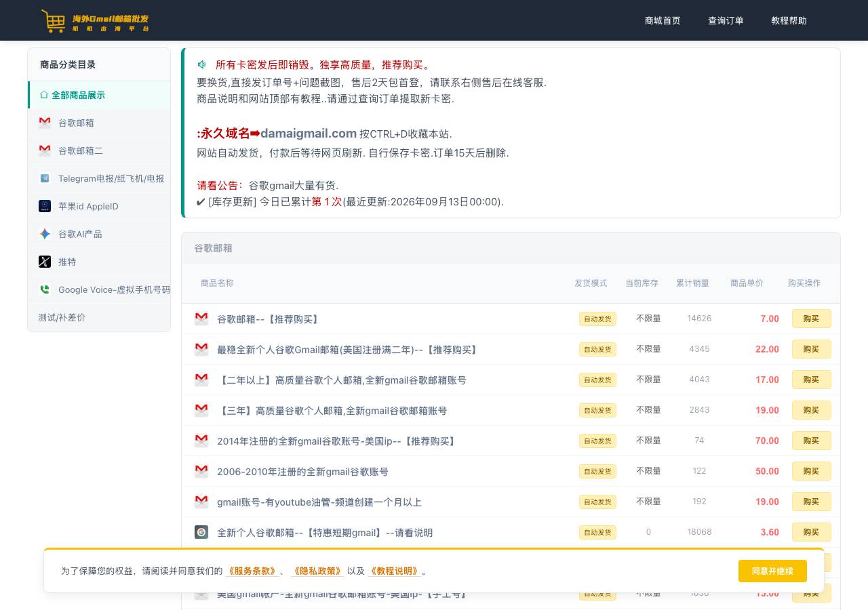Open 商城首页 in the top navigation
Viewport: 868px width, 610px height.
point(663,20)
